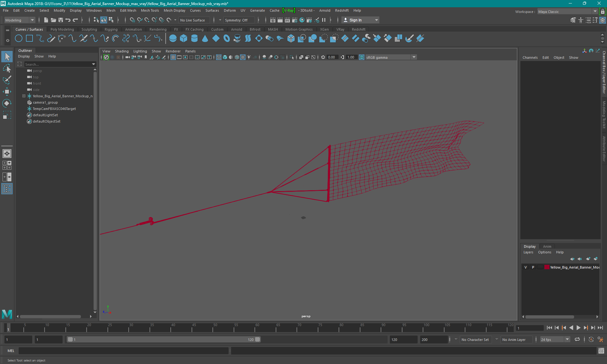Screen dimensions: 607x364
Task: Click the Undo arrow icon
Action: tap(68, 20)
